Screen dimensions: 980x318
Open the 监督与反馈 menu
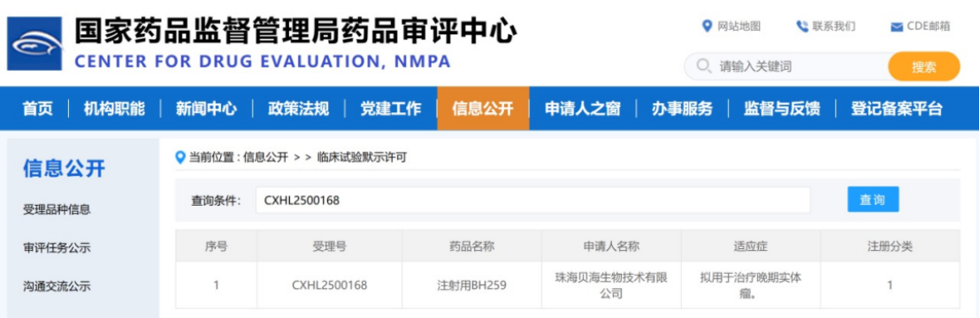click(781, 109)
